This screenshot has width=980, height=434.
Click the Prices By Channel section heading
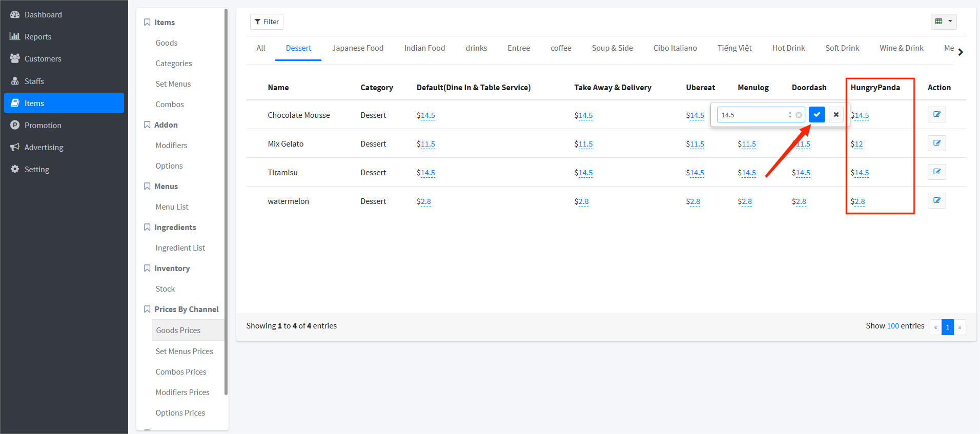[x=187, y=309]
